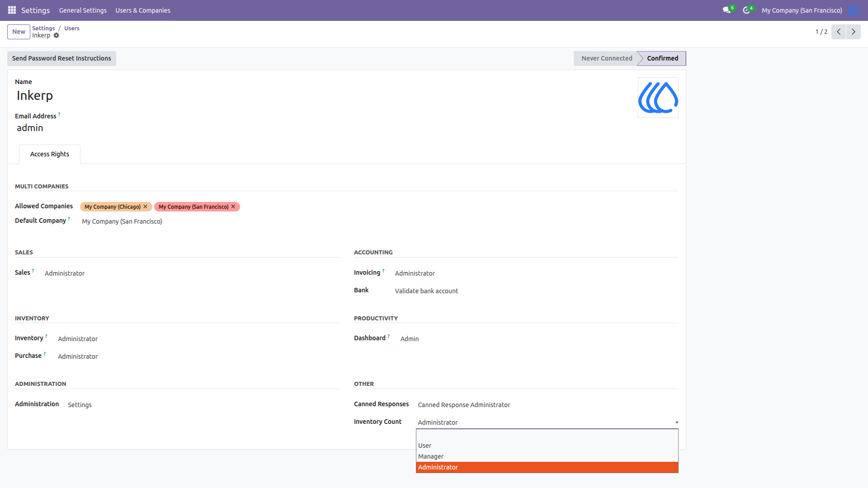
Task: Remove My Company (San Francisco) tag
Action: [233, 206]
